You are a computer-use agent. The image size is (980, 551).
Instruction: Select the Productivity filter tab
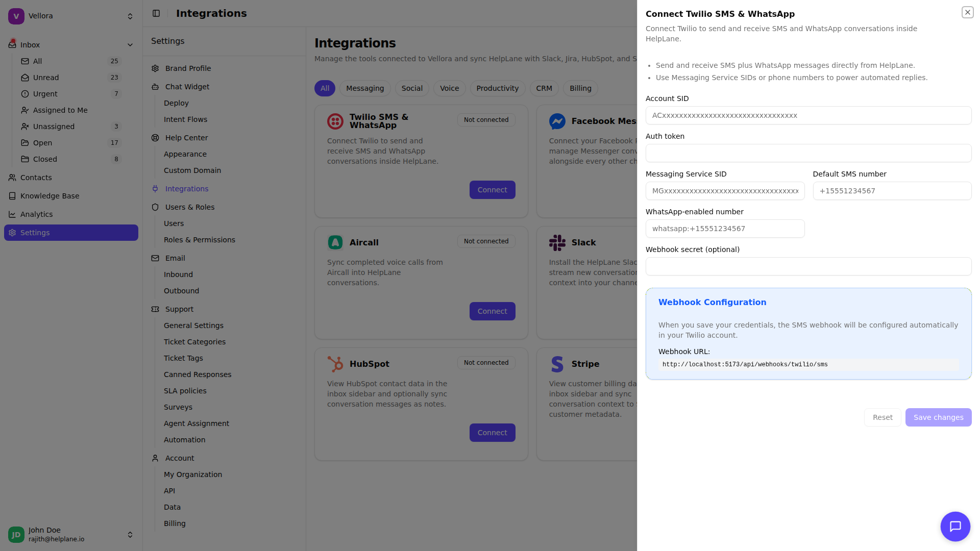pyautogui.click(x=497, y=88)
